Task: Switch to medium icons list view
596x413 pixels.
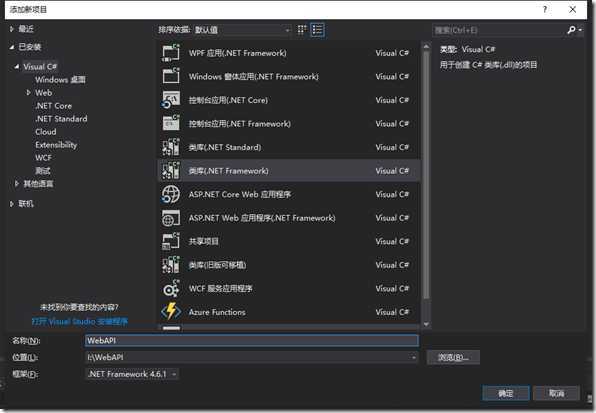Action: pyautogui.click(x=317, y=30)
